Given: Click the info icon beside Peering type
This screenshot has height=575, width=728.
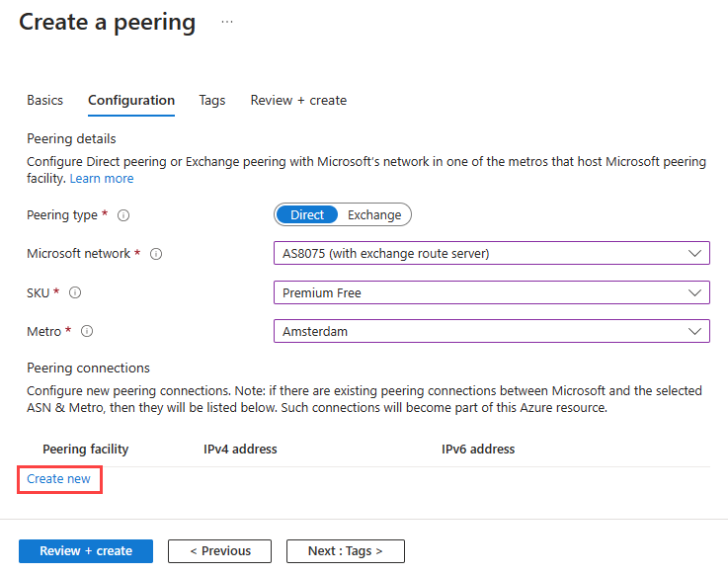Looking at the screenshot, I should (123, 215).
